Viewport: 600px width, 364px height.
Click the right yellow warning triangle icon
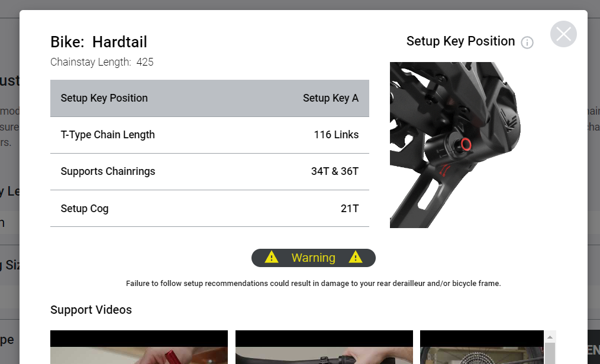coord(356,258)
